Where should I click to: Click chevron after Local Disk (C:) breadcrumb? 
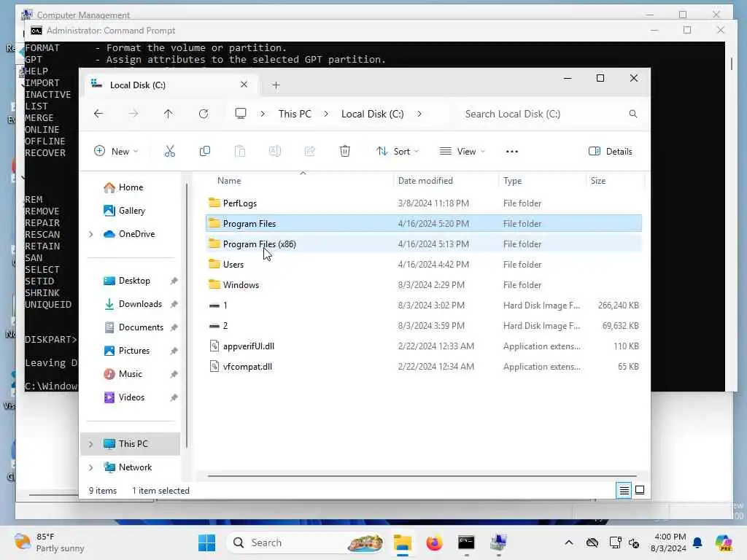point(419,114)
